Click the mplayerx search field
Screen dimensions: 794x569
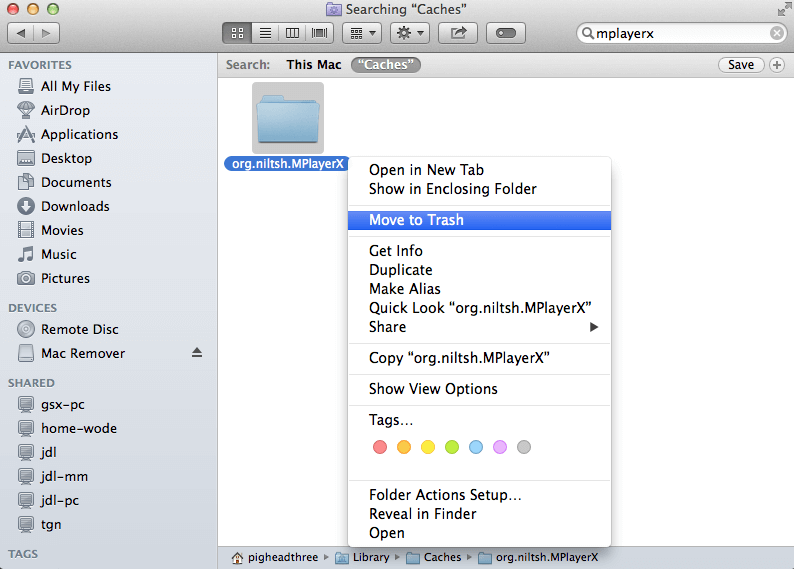(681, 33)
